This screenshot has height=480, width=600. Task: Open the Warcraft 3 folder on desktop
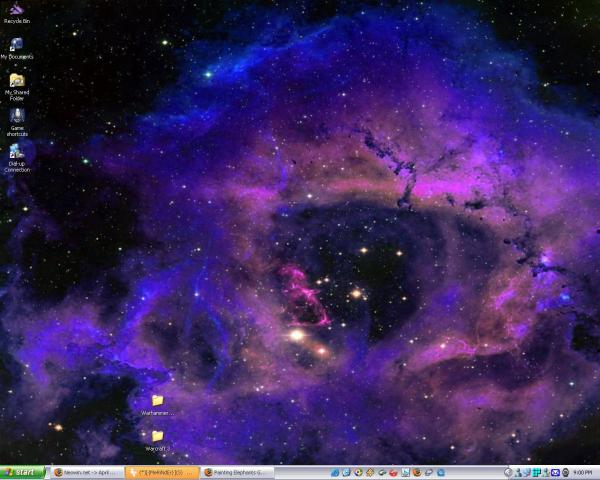[x=157, y=441]
